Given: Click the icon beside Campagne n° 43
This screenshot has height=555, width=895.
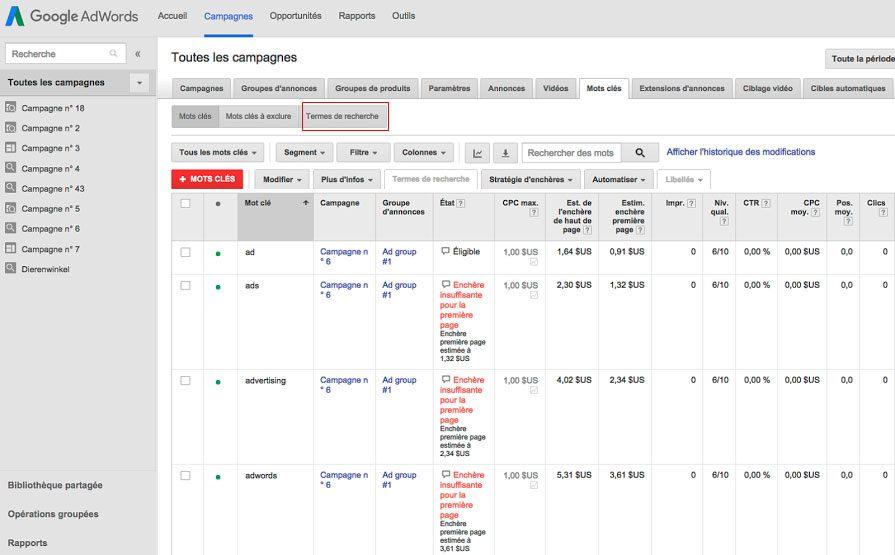Looking at the screenshot, I should pyautogui.click(x=10, y=188).
